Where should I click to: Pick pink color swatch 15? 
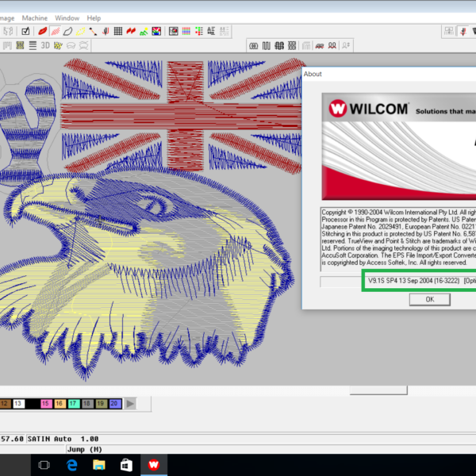48,404
